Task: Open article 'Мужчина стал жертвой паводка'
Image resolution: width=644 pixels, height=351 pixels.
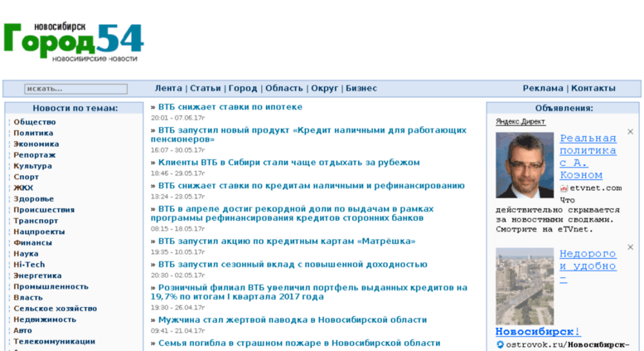Action: (293, 319)
